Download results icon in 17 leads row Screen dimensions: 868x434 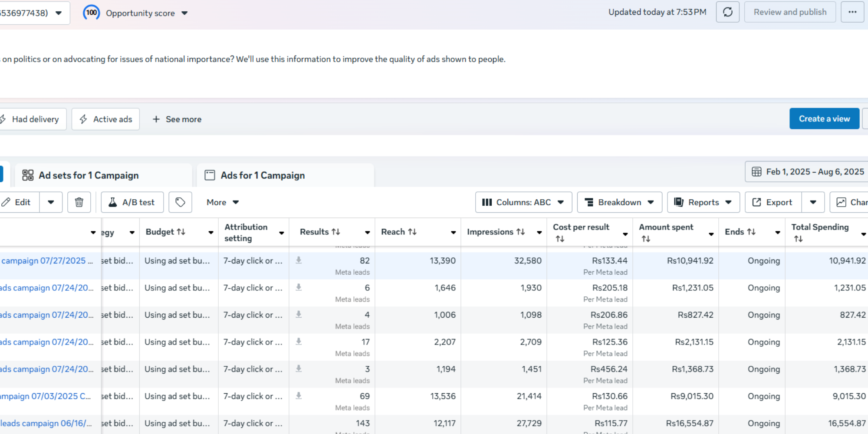coord(299,342)
